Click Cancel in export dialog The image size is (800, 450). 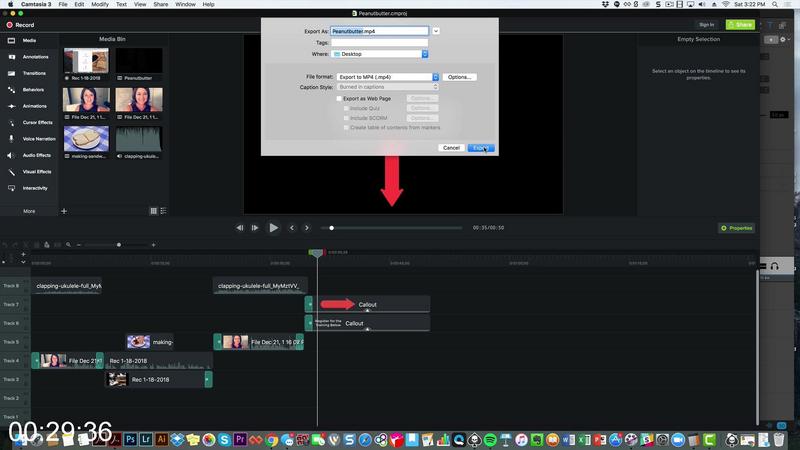pos(451,148)
